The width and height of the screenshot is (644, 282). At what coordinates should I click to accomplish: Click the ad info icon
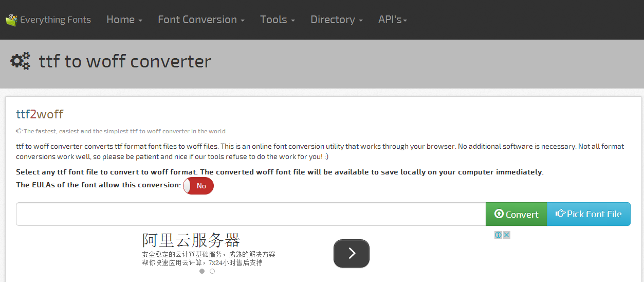pos(498,235)
